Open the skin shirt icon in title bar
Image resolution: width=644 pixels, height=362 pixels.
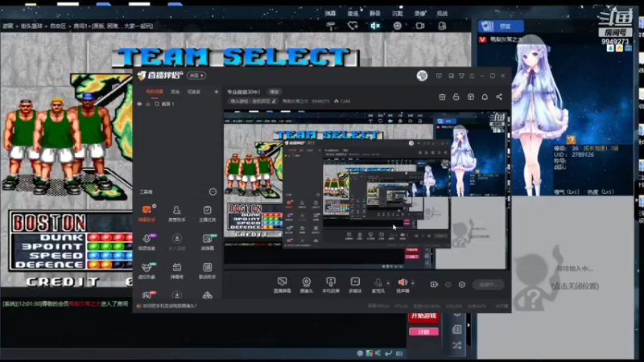coord(461,76)
